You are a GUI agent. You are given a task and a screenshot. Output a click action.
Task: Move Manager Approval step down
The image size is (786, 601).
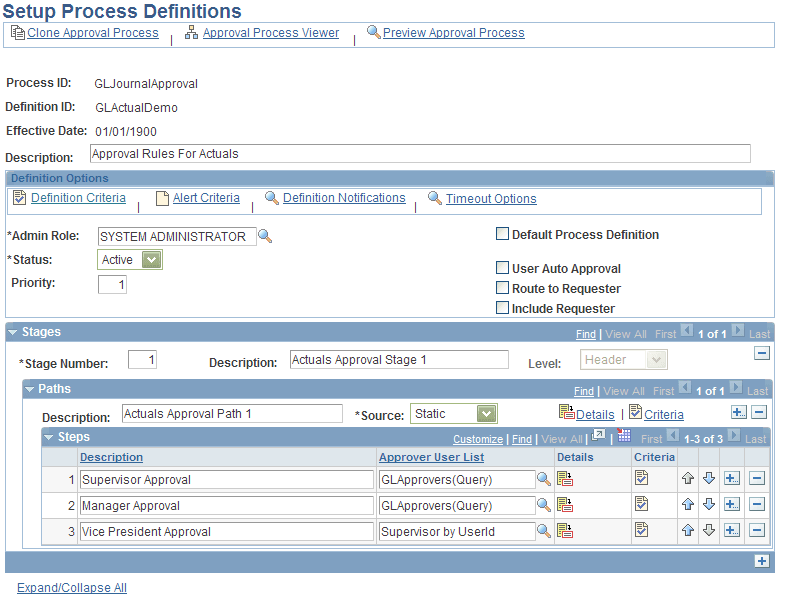[709, 504]
